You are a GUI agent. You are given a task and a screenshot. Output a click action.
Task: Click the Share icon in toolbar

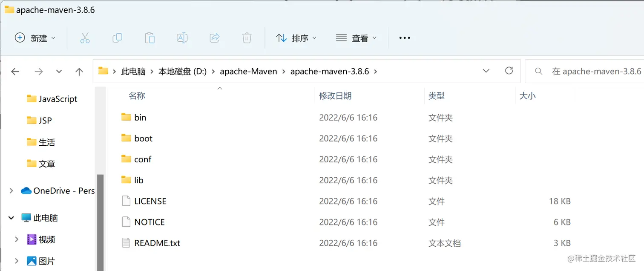click(214, 38)
